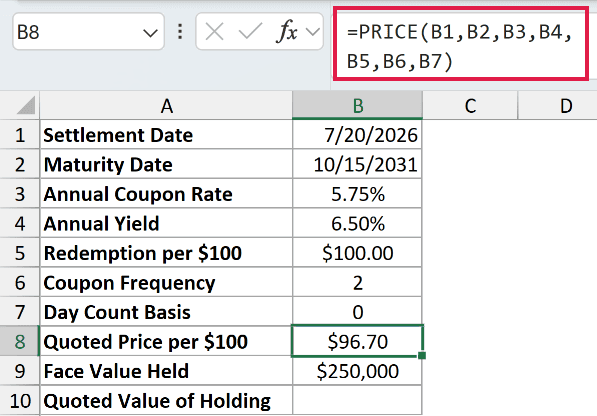This screenshot has width=597, height=416.
Task: Click cell with value 6.50%
Action: (x=358, y=223)
